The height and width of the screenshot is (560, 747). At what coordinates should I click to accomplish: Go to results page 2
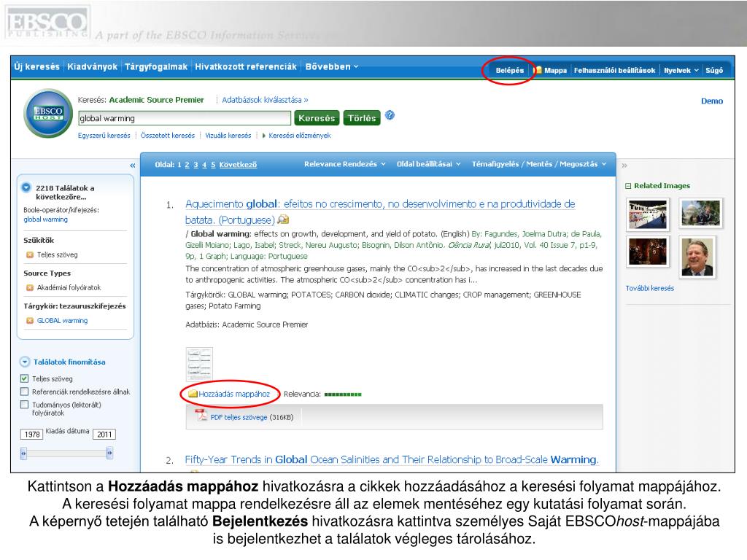point(187,165)
